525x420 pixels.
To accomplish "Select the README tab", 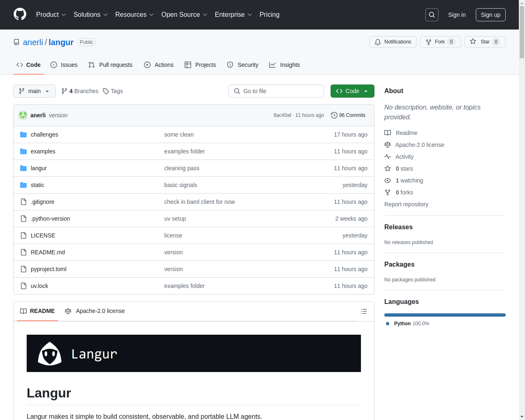I will pyautogui.click(x=37, y=311).
